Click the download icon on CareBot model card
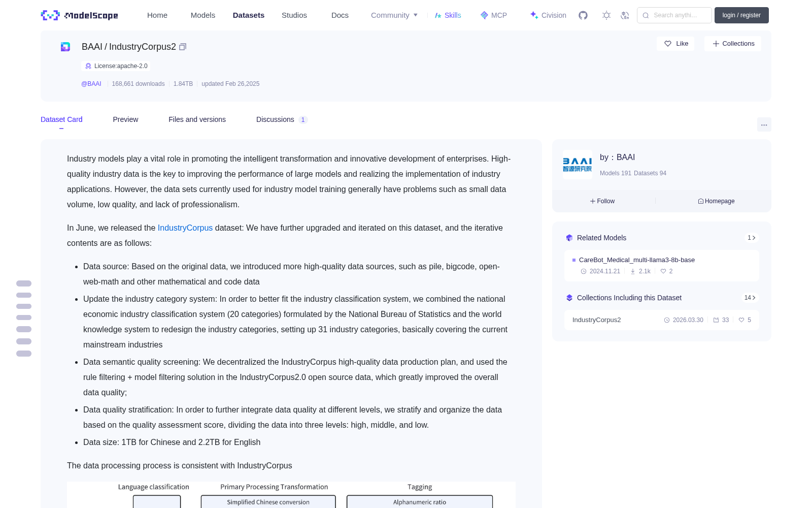This screenshot has height=508, width=812. pyautogui.click(x=633, y=271)
